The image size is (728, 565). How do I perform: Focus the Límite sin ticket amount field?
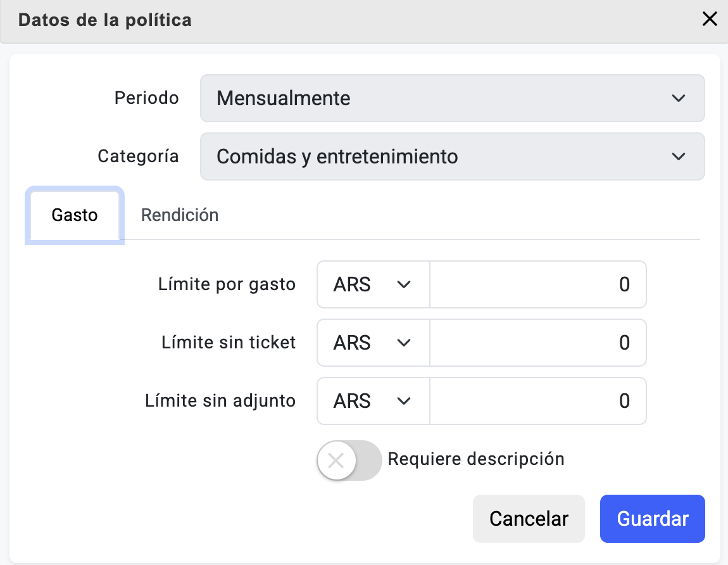coord(537,343)
